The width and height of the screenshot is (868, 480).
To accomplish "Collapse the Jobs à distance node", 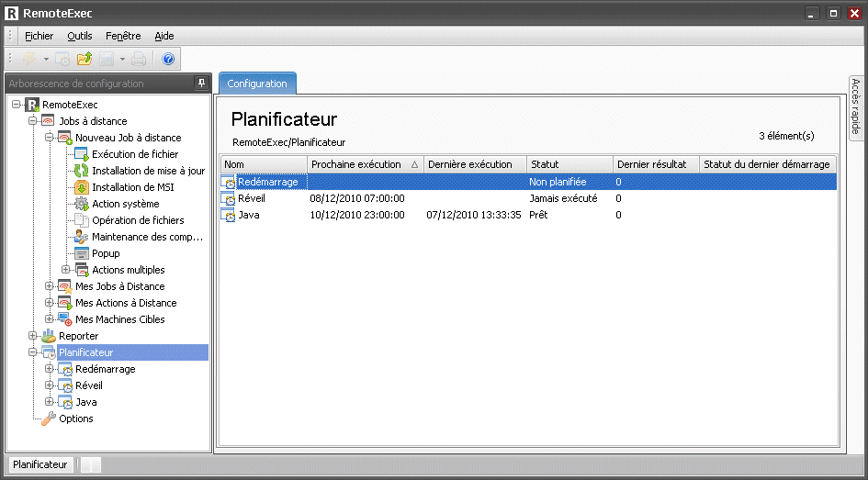I will (x=32, y=120).
